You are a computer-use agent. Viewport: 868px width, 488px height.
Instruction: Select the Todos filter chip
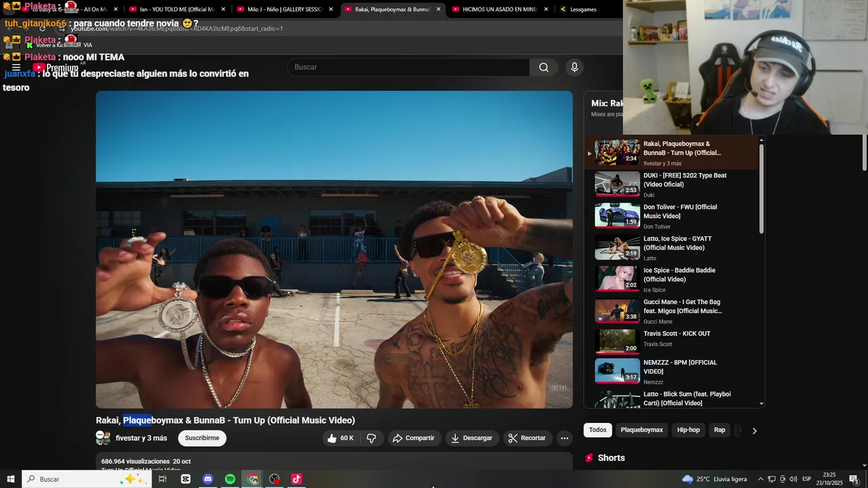(597, 430)
